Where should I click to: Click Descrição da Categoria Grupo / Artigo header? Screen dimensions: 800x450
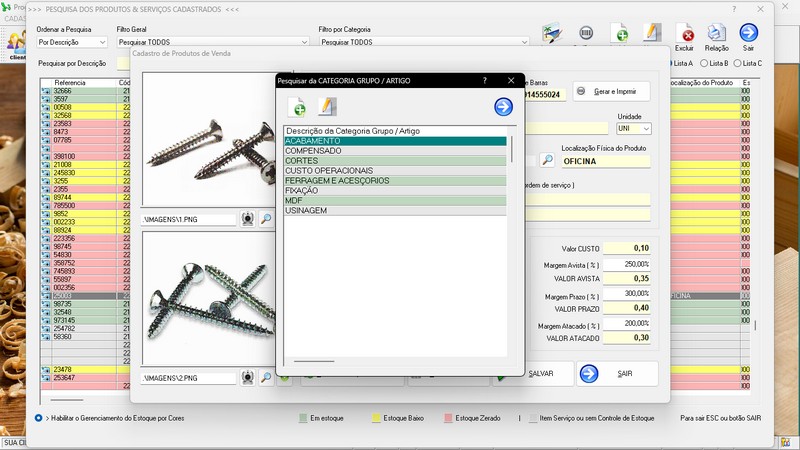353,131
